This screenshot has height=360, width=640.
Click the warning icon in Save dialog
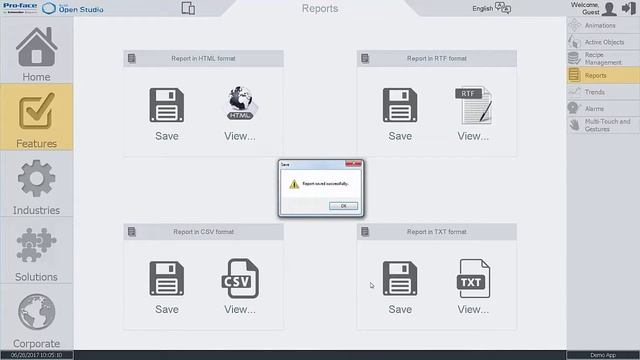point(294,184)
